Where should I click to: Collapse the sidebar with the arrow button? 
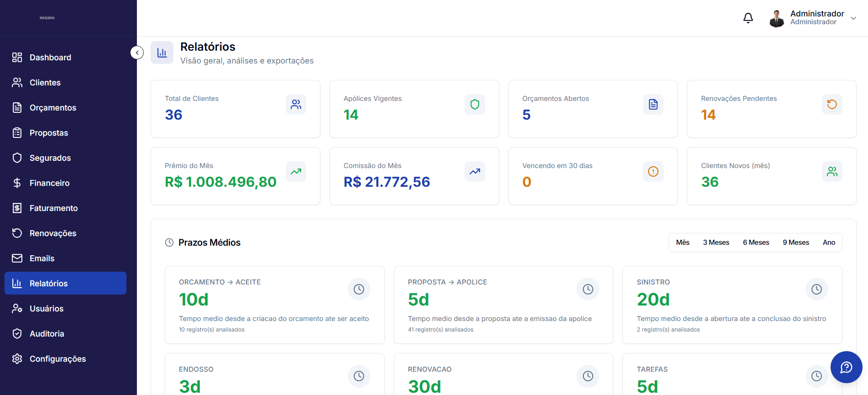(137, 53)
